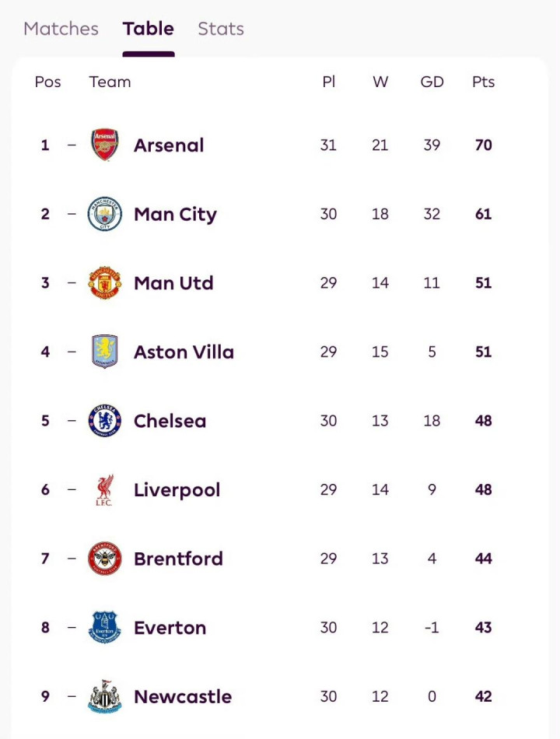
Task: Click Man City's 61 points value
Action: coord(483,214)
